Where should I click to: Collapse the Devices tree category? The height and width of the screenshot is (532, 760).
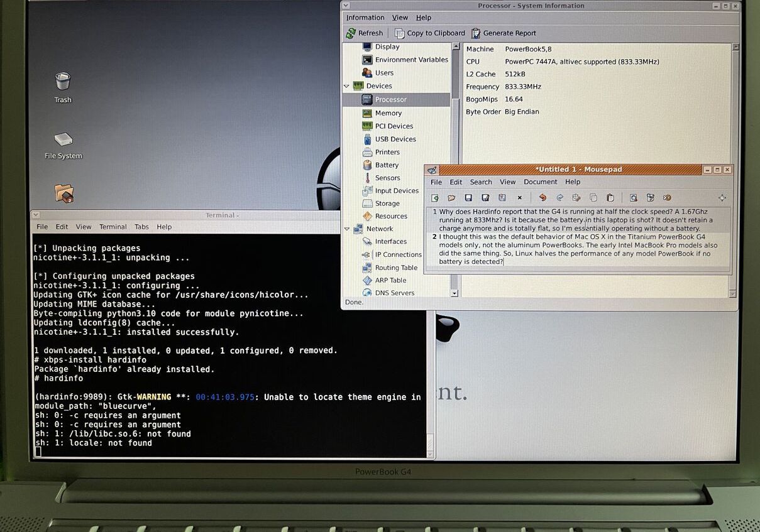coord(346,86)
